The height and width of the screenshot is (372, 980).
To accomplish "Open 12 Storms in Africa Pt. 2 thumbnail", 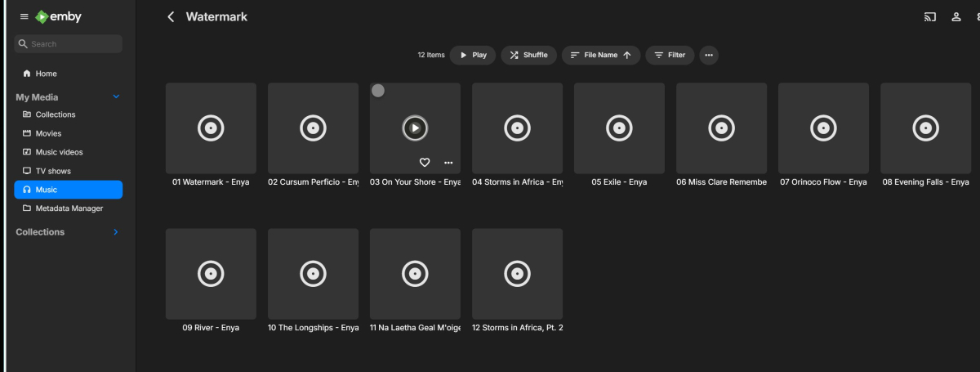I will point(517,274).
